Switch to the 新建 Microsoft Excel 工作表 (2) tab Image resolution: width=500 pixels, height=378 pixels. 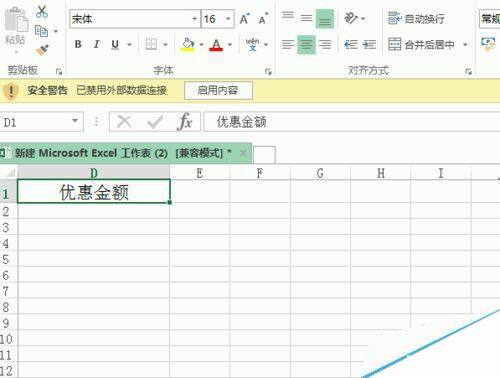(123, 153)
